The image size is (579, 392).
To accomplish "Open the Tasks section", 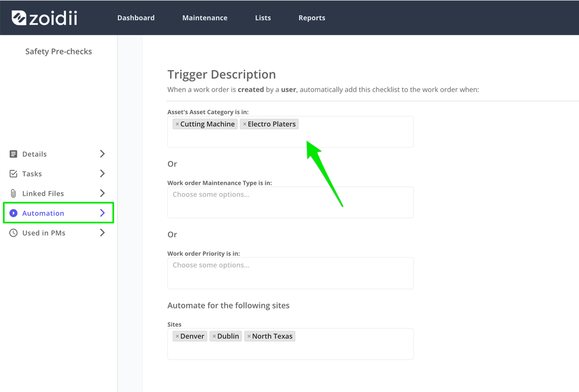I will [x=57, y=174].
